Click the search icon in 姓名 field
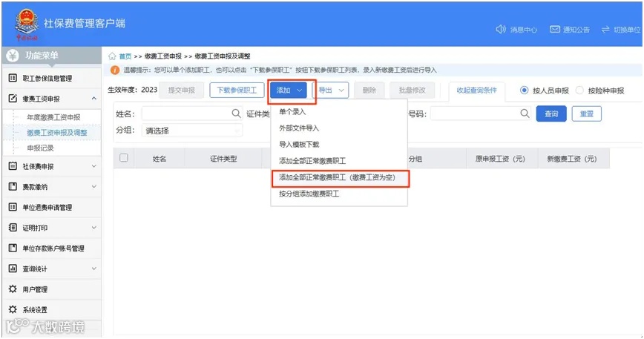 pyautogui.click(x=236, y=113)
